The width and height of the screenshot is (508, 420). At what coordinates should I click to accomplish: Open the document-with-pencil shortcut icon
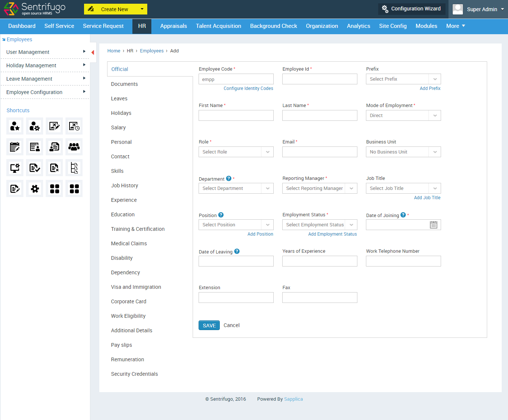15,189
